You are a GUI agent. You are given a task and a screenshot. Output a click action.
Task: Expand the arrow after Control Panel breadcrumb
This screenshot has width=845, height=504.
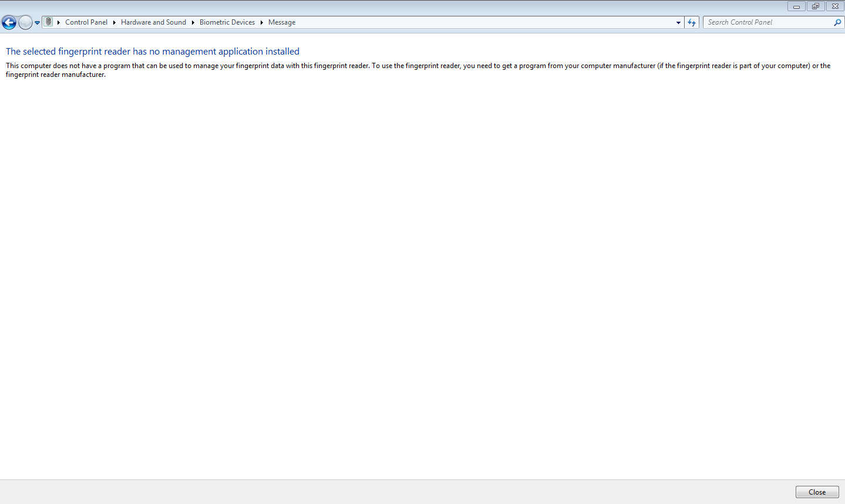[x=115, y=22]
